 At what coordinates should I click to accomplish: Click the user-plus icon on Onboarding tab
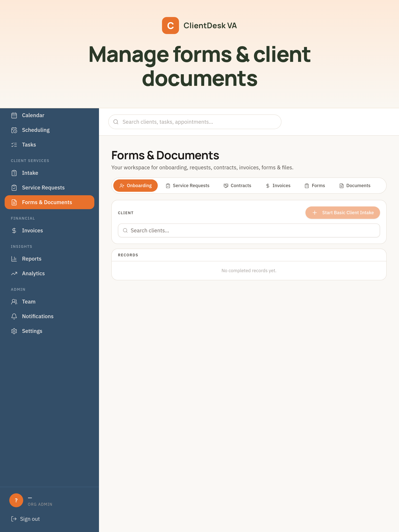point(122,186)
